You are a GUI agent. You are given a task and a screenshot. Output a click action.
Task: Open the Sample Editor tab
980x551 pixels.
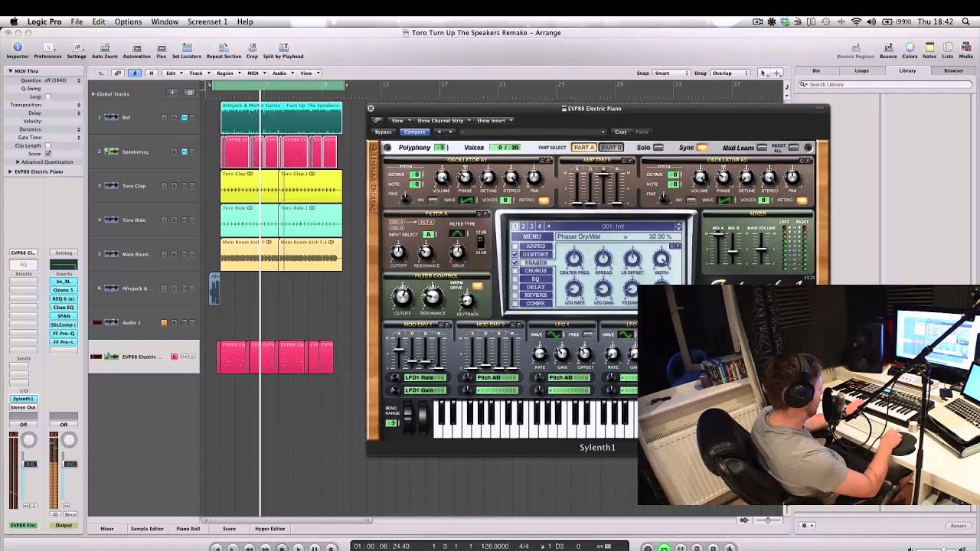[x=147, y=528]
